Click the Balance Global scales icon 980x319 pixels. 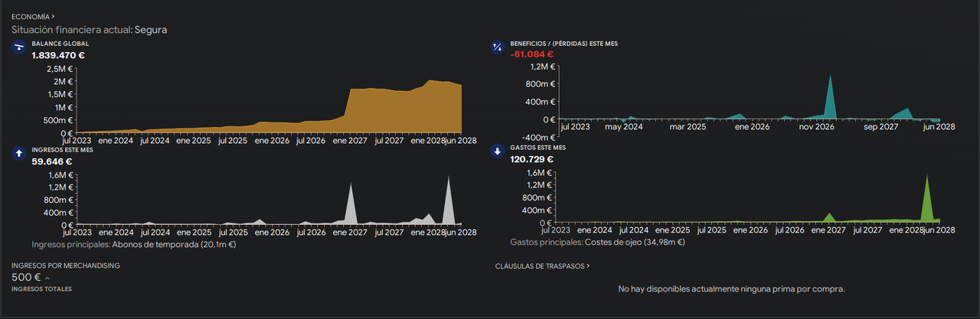pos(18,47)
